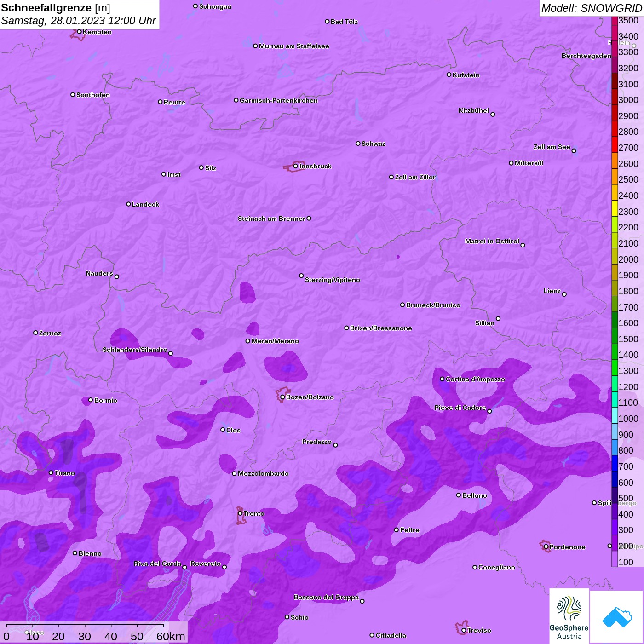Image resolution: width=644 pixels, height=644 pixels.
Task: Click the 'Belluno' map label
Action: pyautogui.click(x=474, y=495)
